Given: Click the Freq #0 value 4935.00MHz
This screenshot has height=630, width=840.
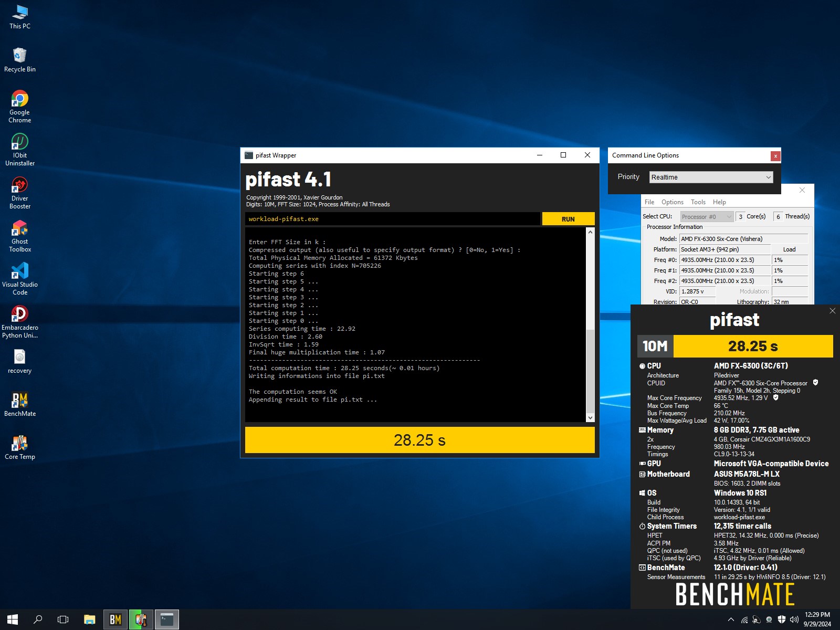Looking at the screenshot, I should tap(725, 260).
